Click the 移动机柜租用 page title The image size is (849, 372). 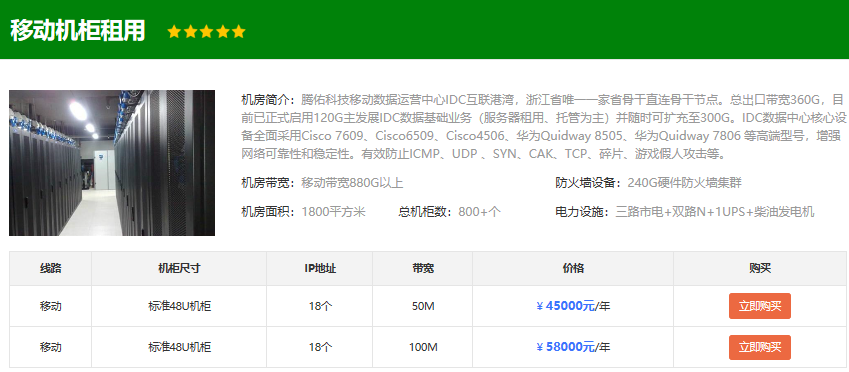[x=78, y=30]
